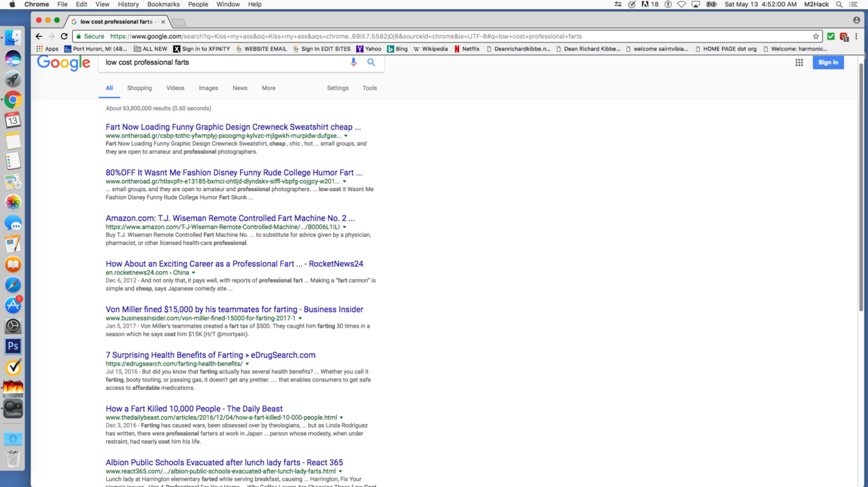Viewport: 868px width, 487px height.
Task: Open Spotlight search in the menu bar
Action: click(839, 4)
